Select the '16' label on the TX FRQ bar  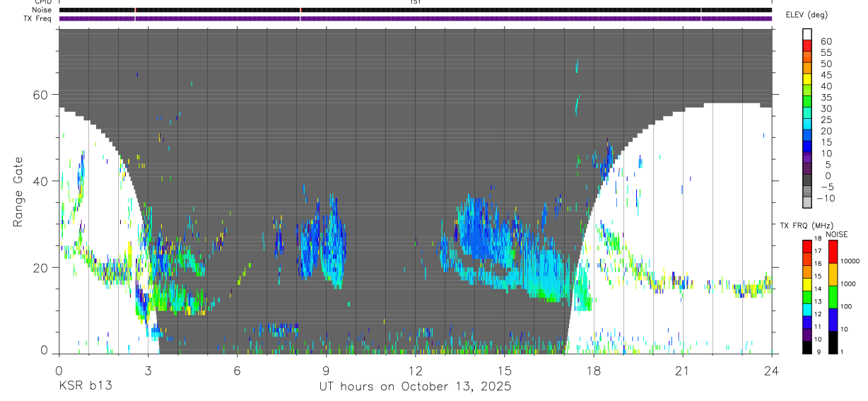click(x=818, y=264)
